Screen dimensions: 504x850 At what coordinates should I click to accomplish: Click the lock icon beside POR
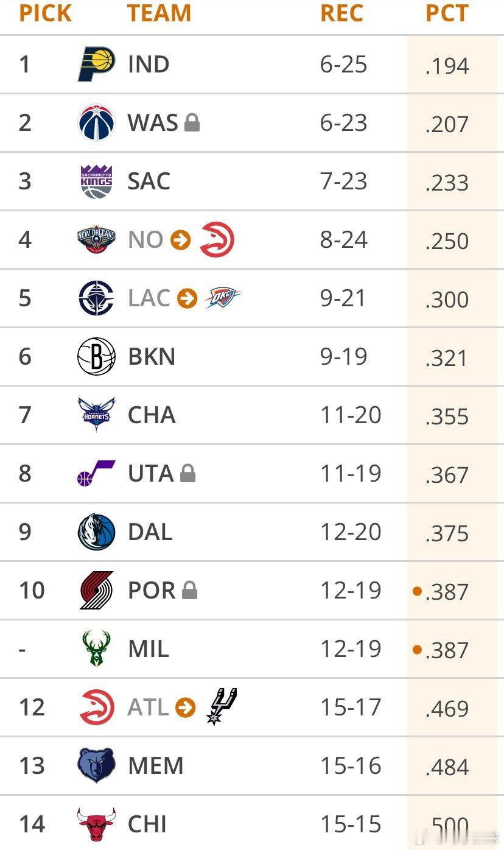[x=189, y=591]
